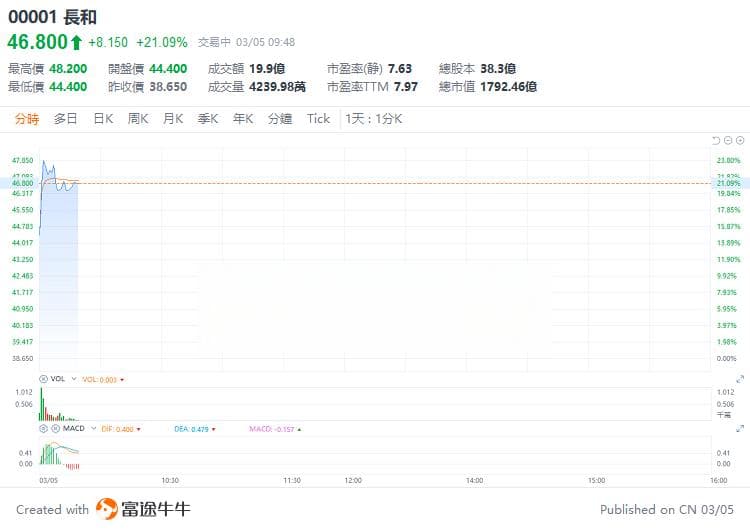Viewport: 750px width, 530px height.
Task: Click the 成交量 4239.98萬 value
Action: (277, 87)
